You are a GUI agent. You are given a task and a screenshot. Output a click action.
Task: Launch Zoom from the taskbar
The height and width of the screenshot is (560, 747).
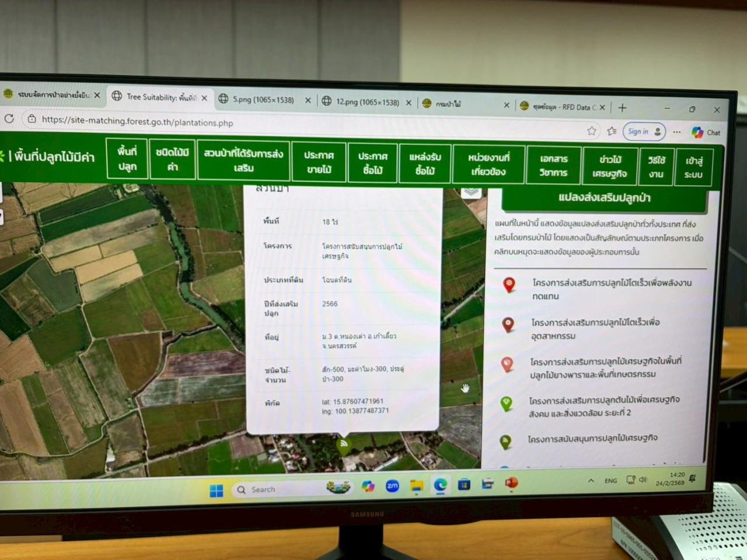coord(392,486)
